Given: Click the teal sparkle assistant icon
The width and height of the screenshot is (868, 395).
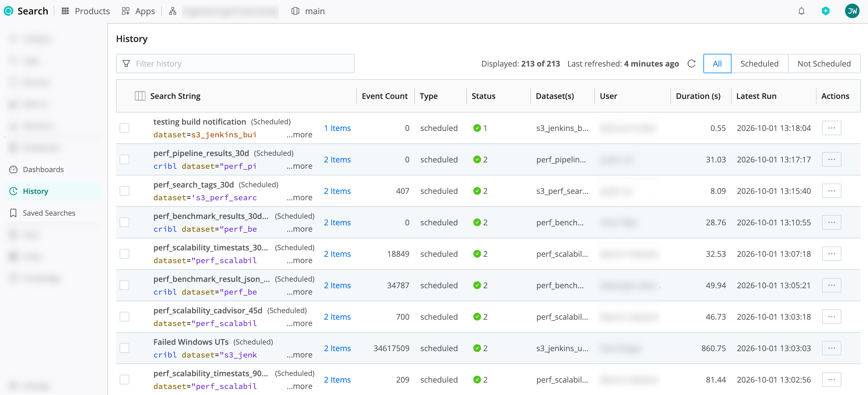Looking at the screenshot, I should pyautogui.click(x=825, y=11).
